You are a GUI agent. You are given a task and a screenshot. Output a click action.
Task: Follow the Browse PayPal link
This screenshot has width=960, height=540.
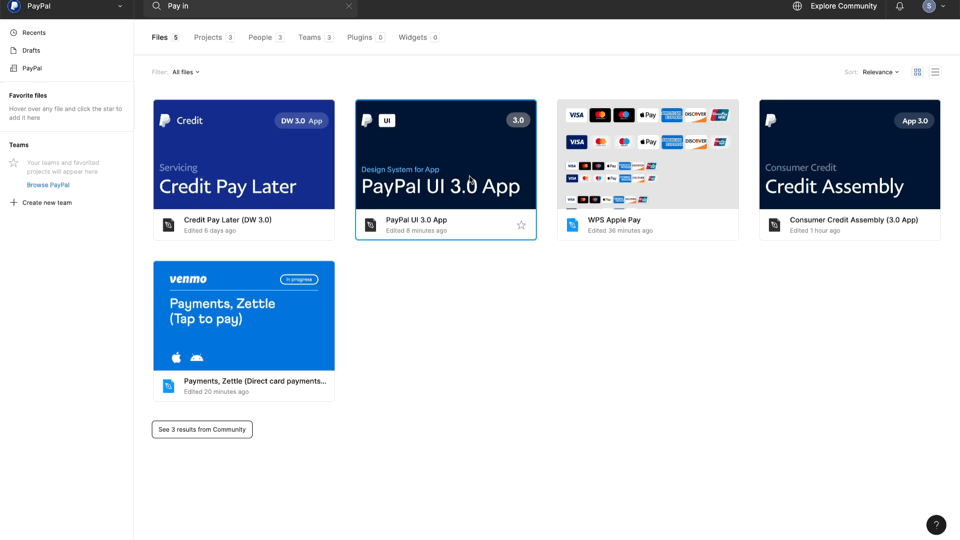(48, 185)
